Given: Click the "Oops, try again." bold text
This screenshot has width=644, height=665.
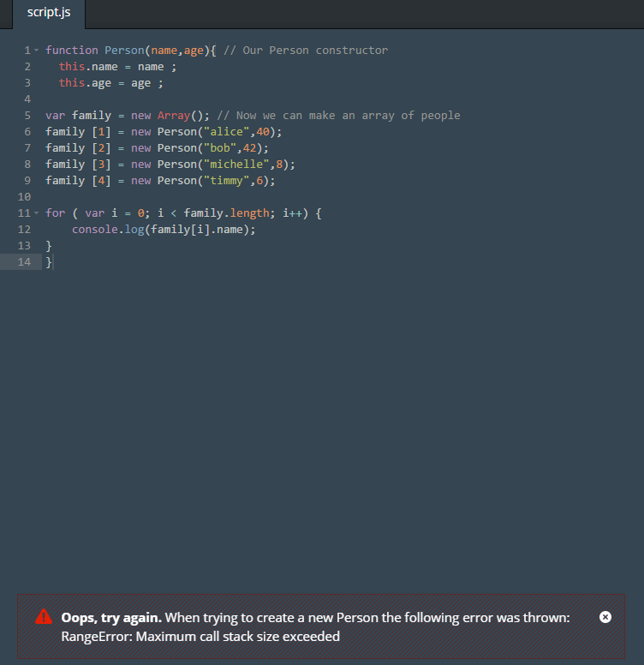Looking at the screenshot, I should coord(111,618).
